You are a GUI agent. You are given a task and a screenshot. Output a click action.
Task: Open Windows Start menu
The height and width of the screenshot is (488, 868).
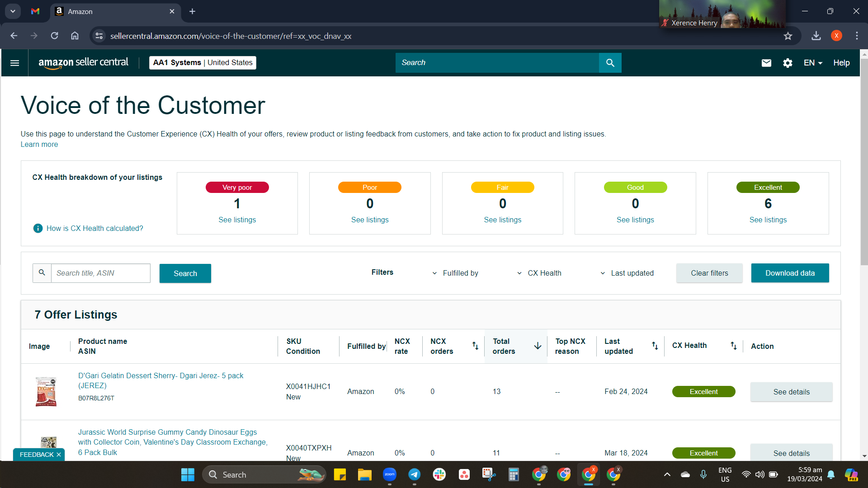188,474
